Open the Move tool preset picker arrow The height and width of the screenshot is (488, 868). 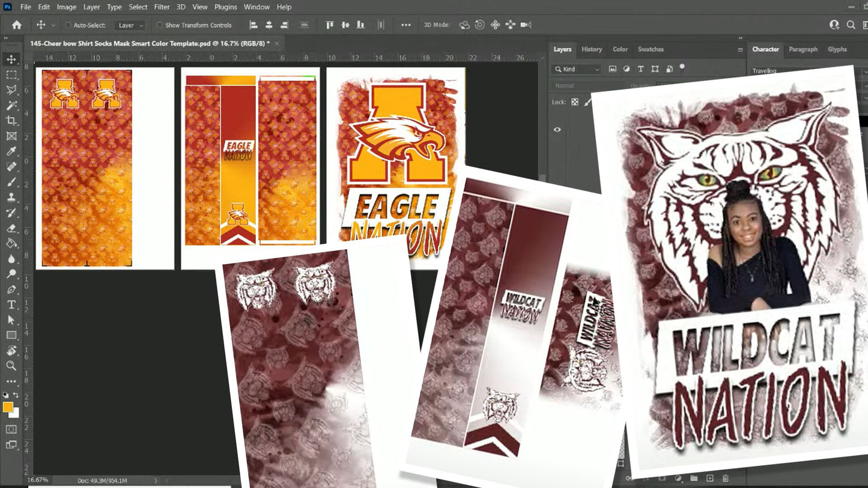[53, 25]
